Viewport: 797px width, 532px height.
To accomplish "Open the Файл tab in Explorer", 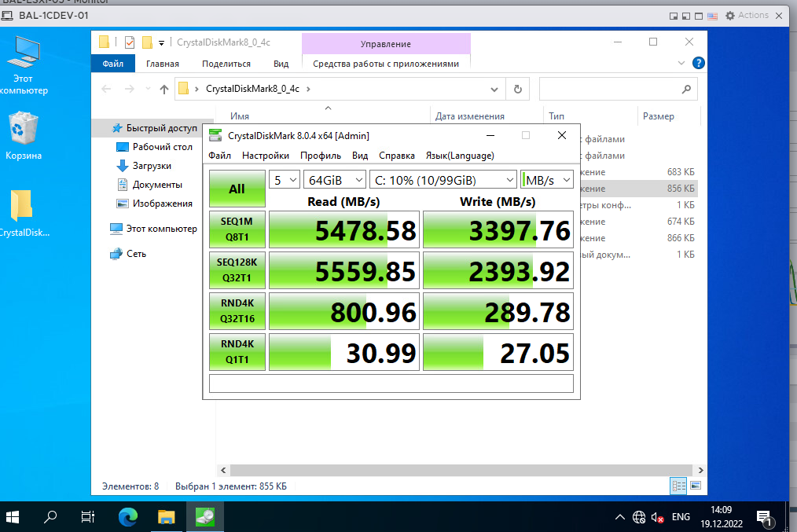I will (x=113, y=64).
